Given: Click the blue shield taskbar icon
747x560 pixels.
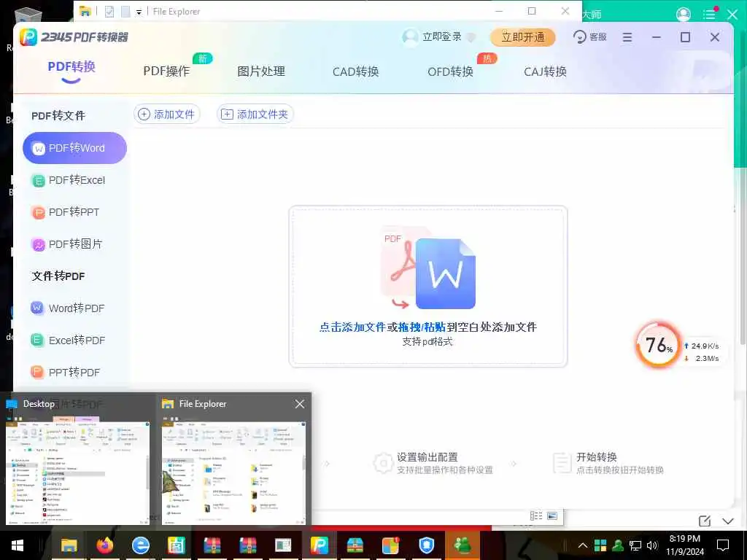Looking at the screenshot, I should coord(426,545).
